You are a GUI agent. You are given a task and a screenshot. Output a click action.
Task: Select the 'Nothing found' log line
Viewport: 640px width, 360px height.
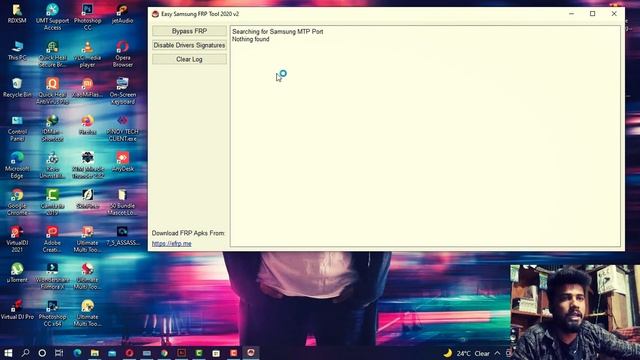click(x=251, y=39)
